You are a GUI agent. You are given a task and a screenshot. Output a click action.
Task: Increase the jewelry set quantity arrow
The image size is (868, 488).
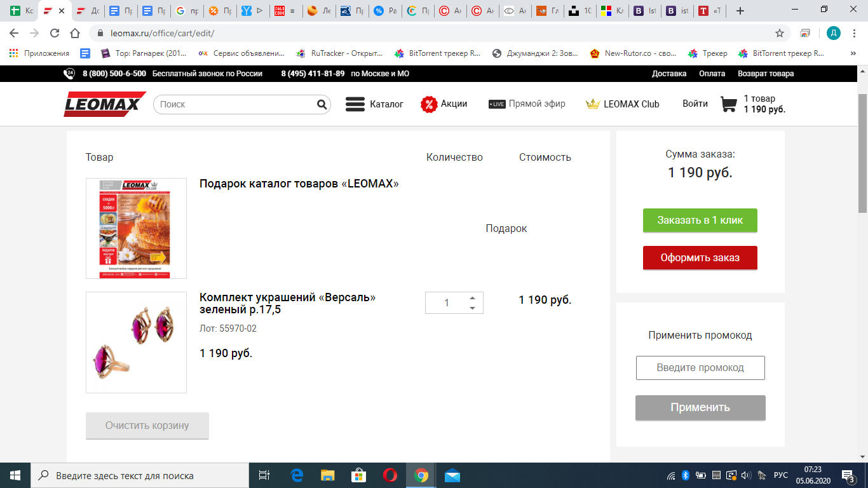(x=472, y=298)
